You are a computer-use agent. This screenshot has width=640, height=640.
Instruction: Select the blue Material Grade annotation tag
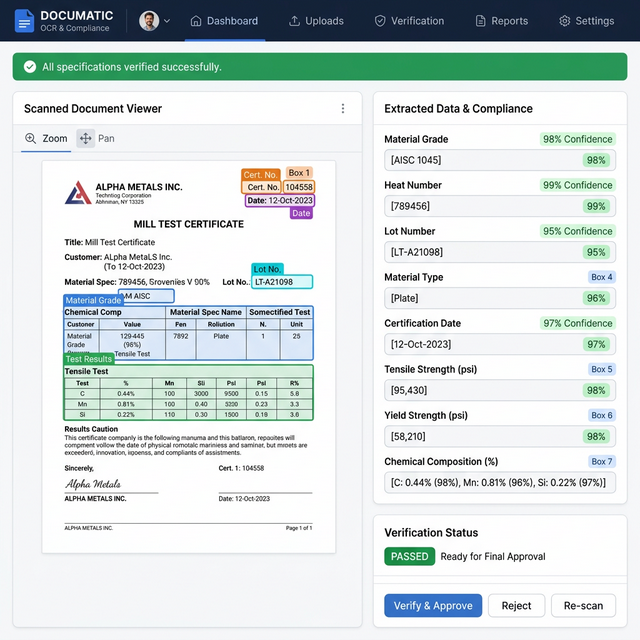click(93, 300)
